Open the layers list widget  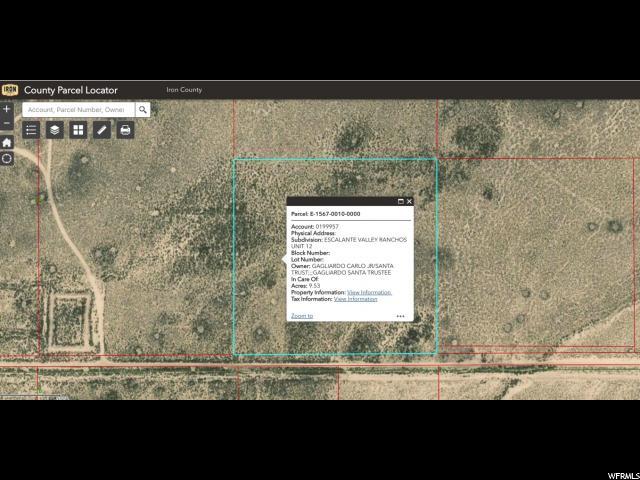[55, 130]
